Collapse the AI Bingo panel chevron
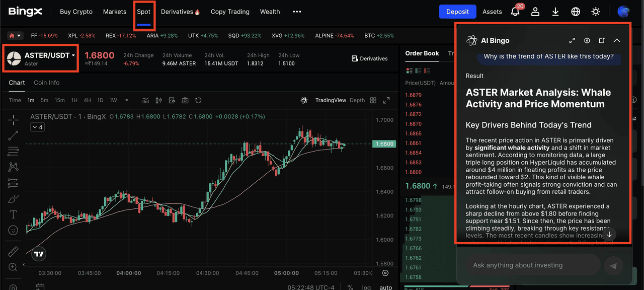The height and width of the screenshot is (290, 644). 617,41
